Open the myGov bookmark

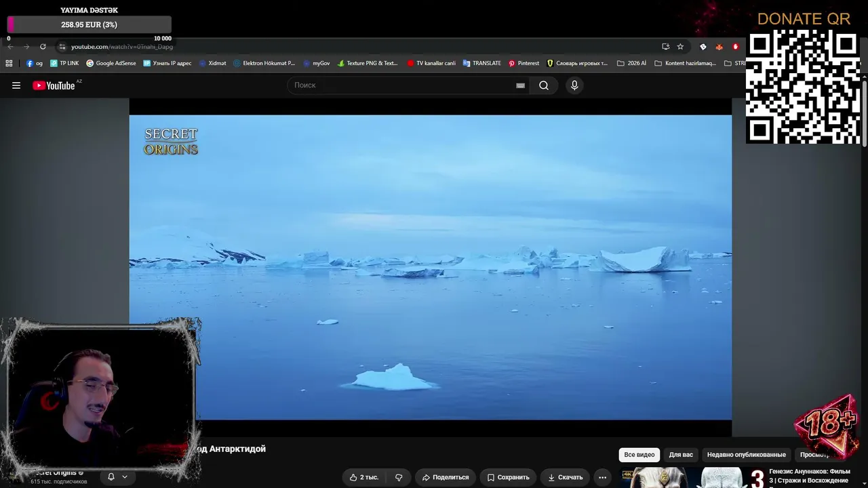pos(316,63)
